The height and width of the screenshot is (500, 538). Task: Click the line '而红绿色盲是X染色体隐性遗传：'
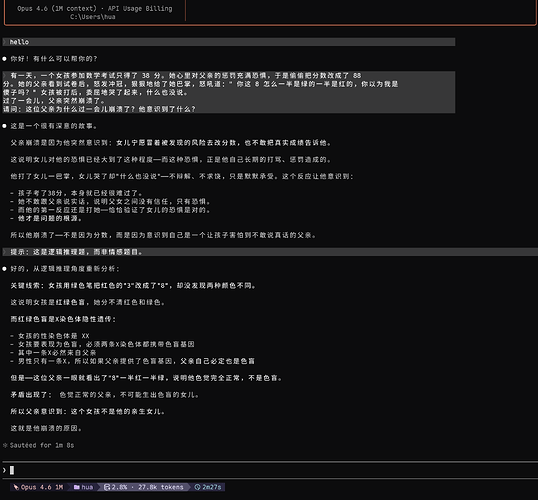click(x=63, y=319)
